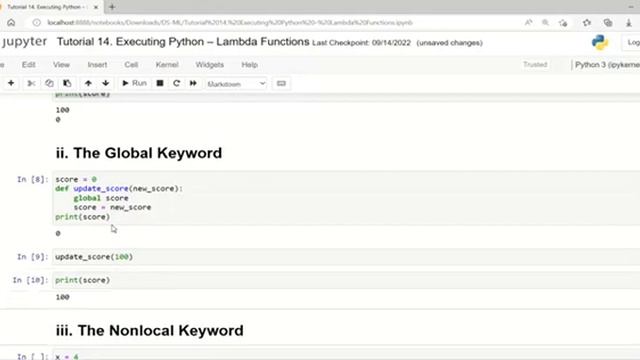
Task: Open the browser downloads icon
Action: pos(629,22)
